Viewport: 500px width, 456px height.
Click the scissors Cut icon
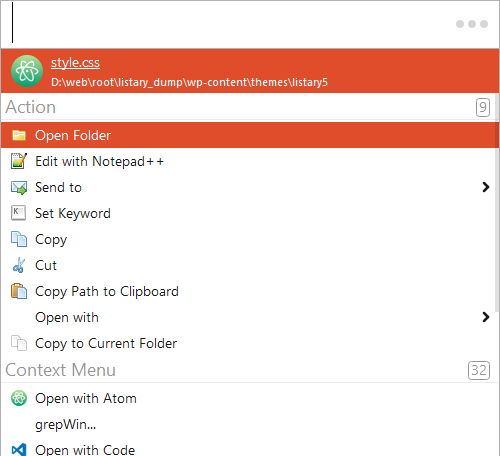(x=19, y=265)
